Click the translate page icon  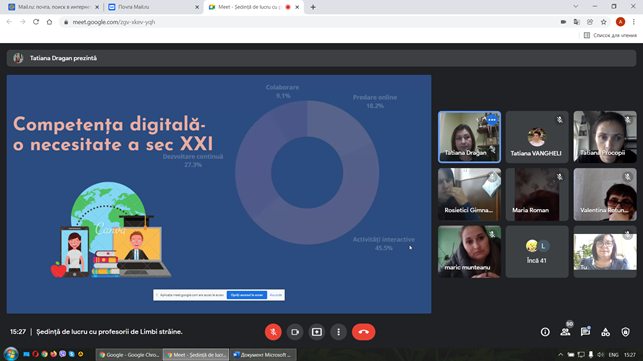(577, 22)
